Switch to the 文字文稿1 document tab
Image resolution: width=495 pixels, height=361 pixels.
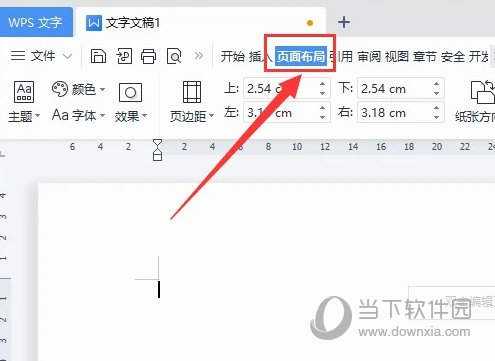click(201, 23)
